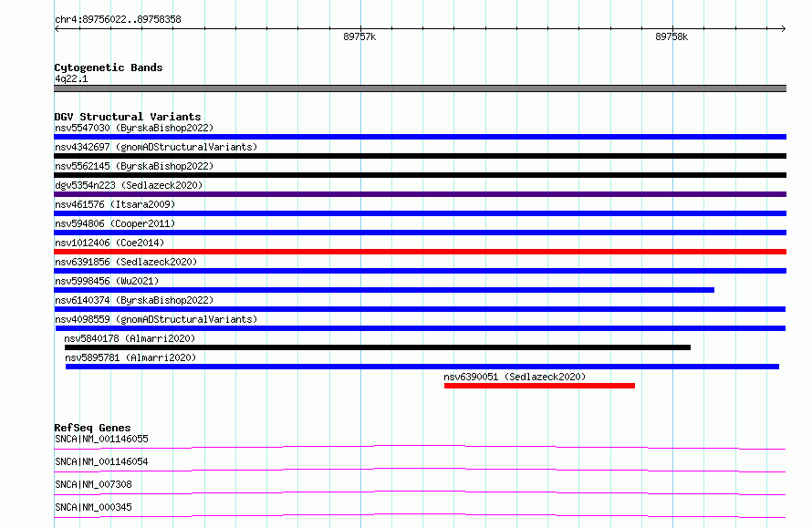The image size is (812, 528).
Task: Click the nsv594806 (Cooper2011) label
Action: 115,223
